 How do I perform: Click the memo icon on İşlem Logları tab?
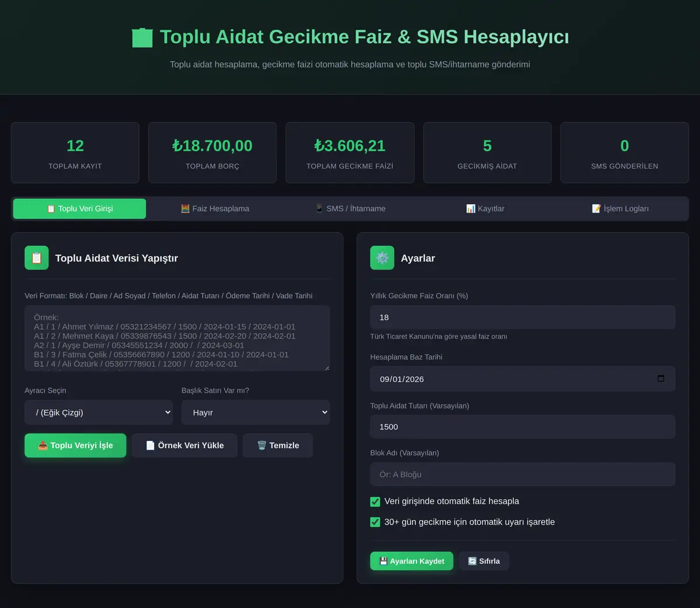596,208
